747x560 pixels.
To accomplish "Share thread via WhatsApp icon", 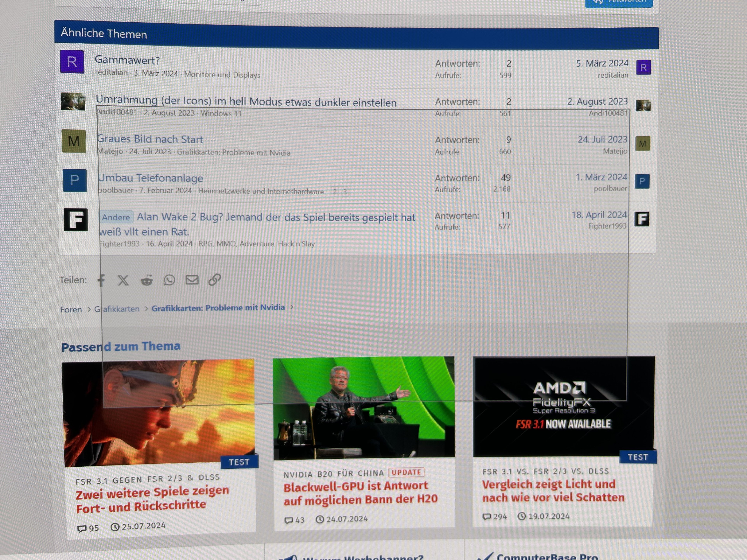I will coord(169,280).
